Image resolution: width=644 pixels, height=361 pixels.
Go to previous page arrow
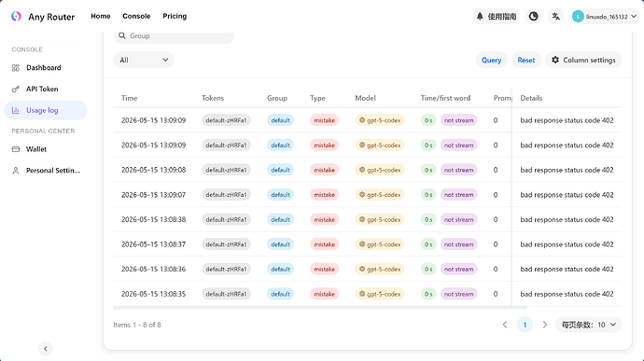click(505, 325)
